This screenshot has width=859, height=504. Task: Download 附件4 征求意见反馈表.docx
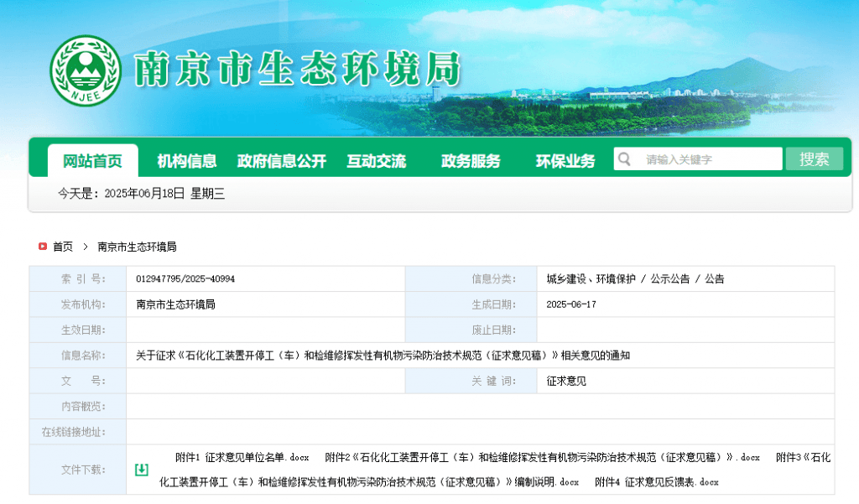point(656,482)
